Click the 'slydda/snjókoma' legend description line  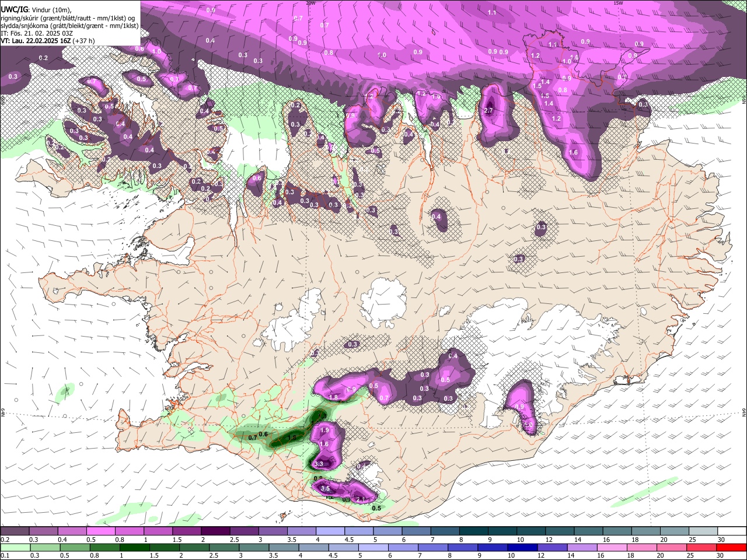point(69,26)
